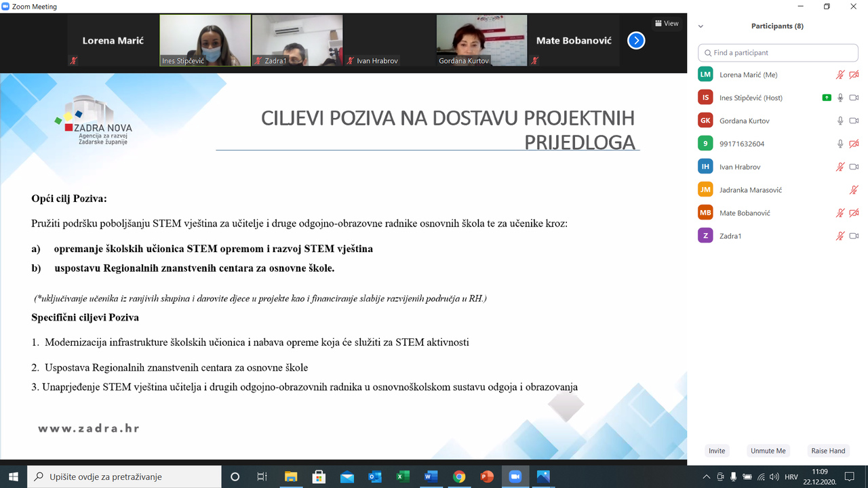Screen dimensions: 868x488
Task: Show next video participants with the blue arrow
Action: tap(635, 41)
